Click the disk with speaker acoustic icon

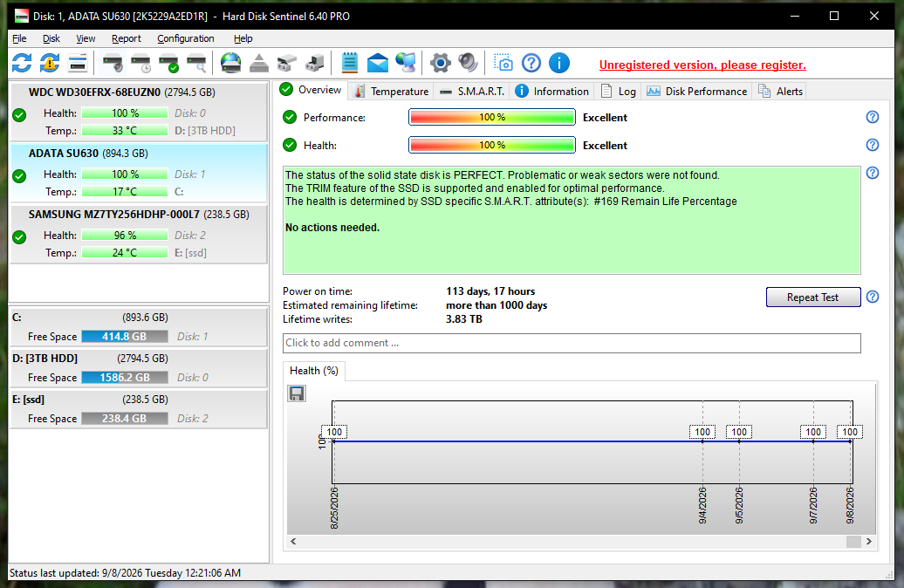[x=113, y=63]
